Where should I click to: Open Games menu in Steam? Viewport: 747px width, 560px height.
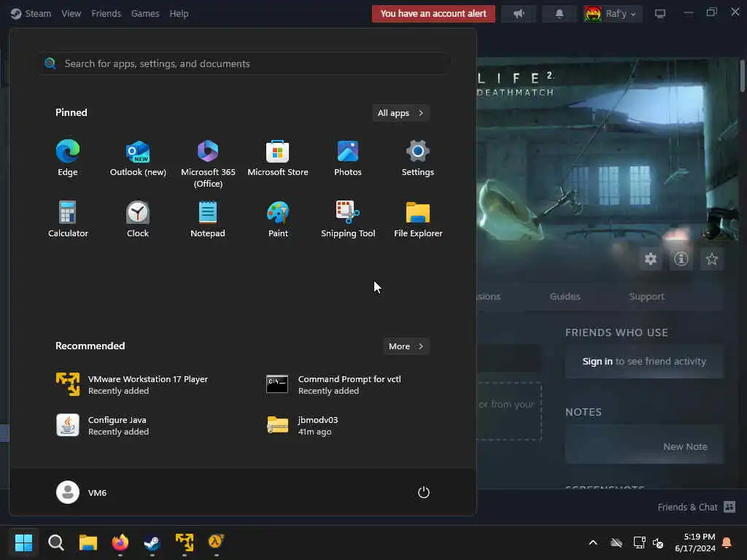tap(145, 13)
